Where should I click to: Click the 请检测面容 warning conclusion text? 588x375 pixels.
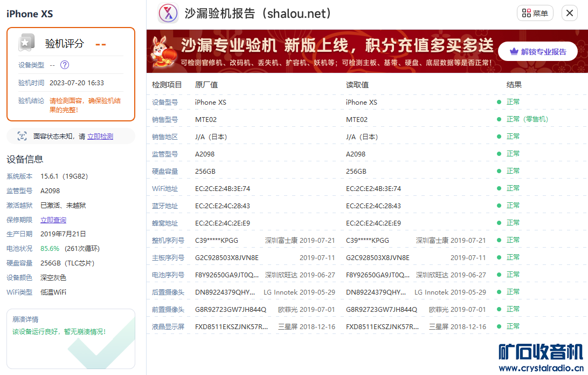coord(85,105)
